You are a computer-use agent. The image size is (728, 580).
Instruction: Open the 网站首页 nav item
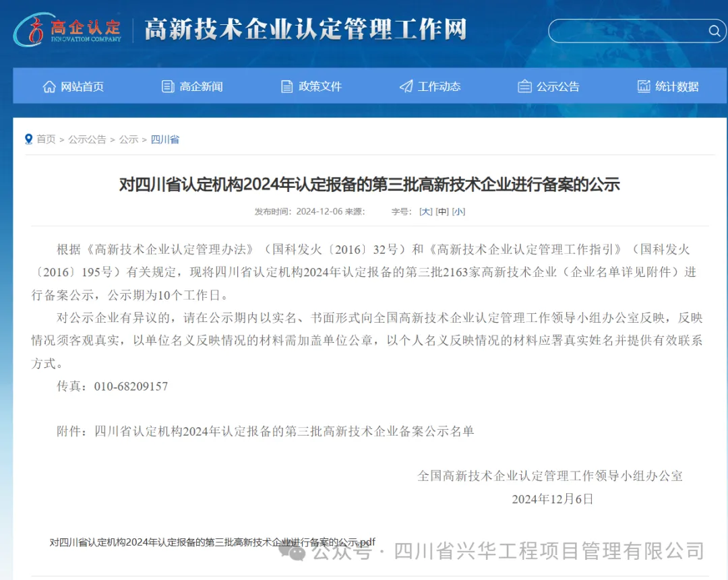(x=82, y=86)
